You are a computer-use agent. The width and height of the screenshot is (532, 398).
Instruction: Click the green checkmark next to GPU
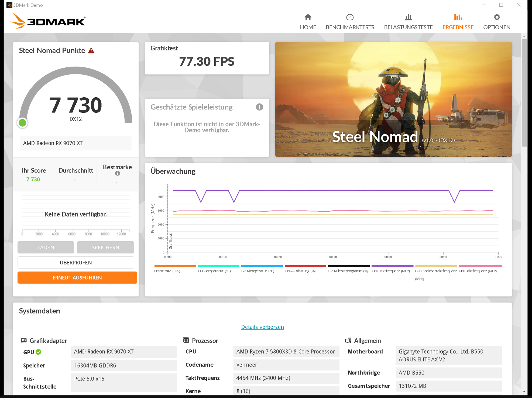pos(39,352)
